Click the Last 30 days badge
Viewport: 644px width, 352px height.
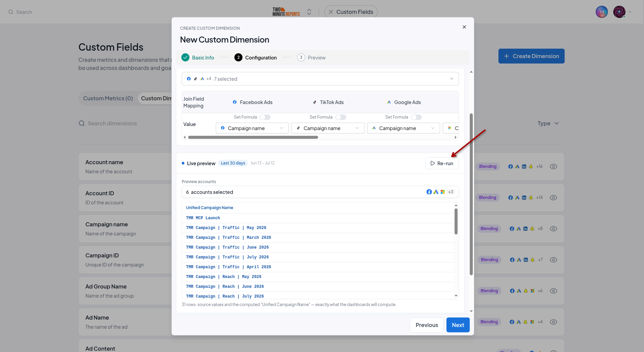coord(233,163)
